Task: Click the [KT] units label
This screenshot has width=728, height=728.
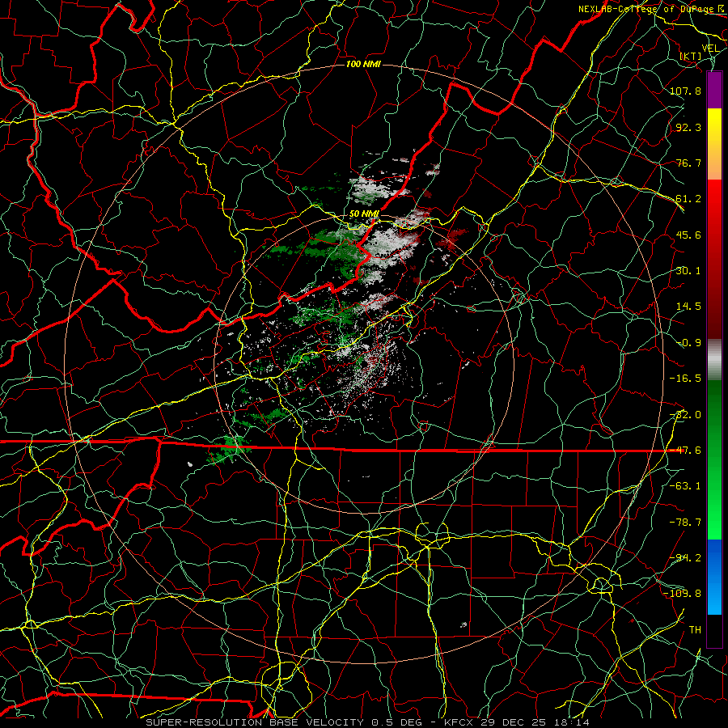Action: [x=691, y=56]
